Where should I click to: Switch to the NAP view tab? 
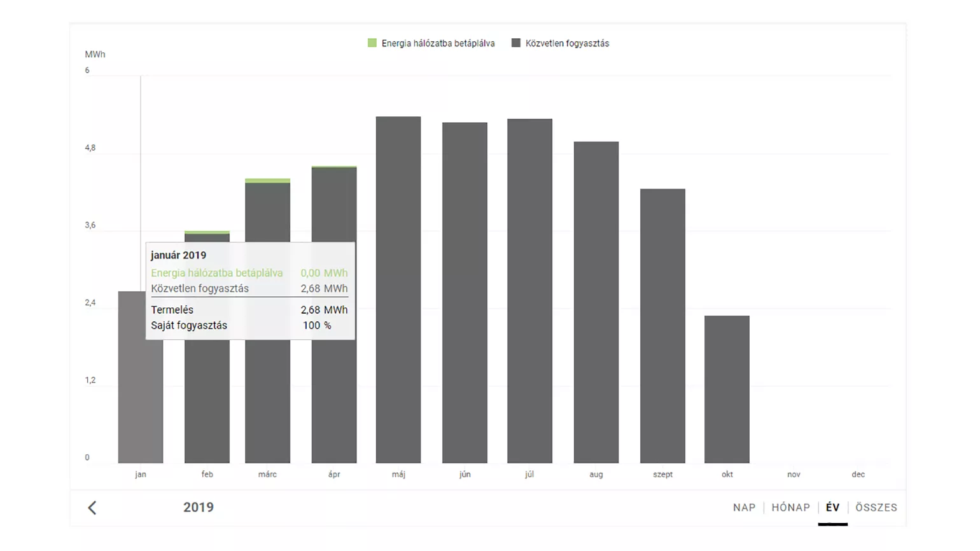coord(744,508)
